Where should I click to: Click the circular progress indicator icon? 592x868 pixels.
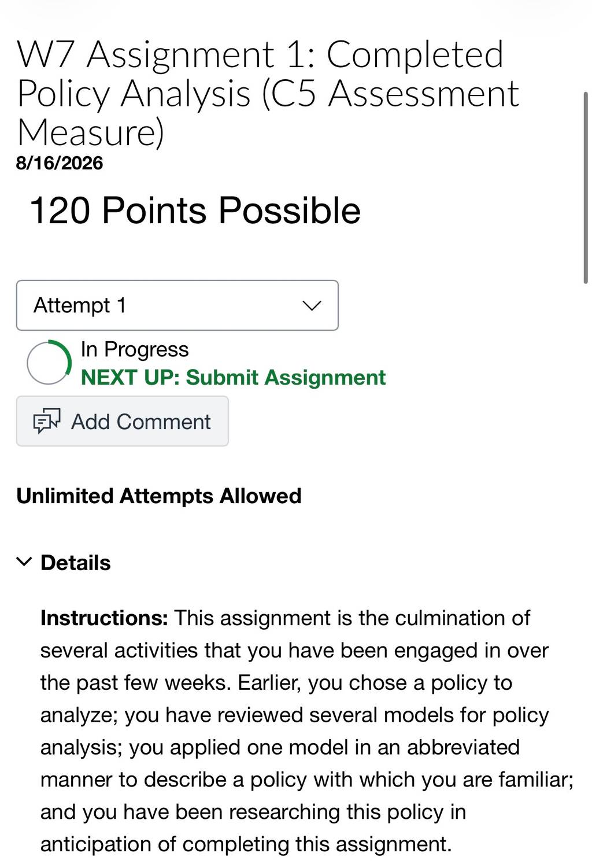49,363
